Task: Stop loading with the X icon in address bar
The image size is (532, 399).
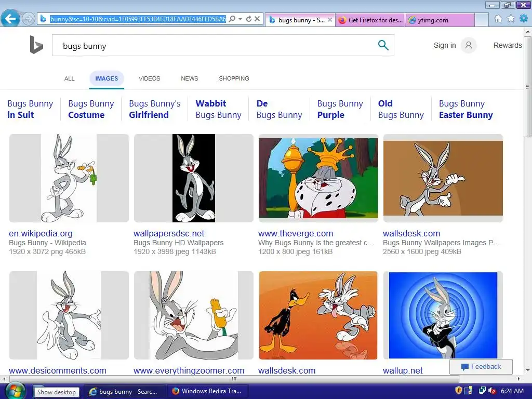Action: [x=257, y=19]
